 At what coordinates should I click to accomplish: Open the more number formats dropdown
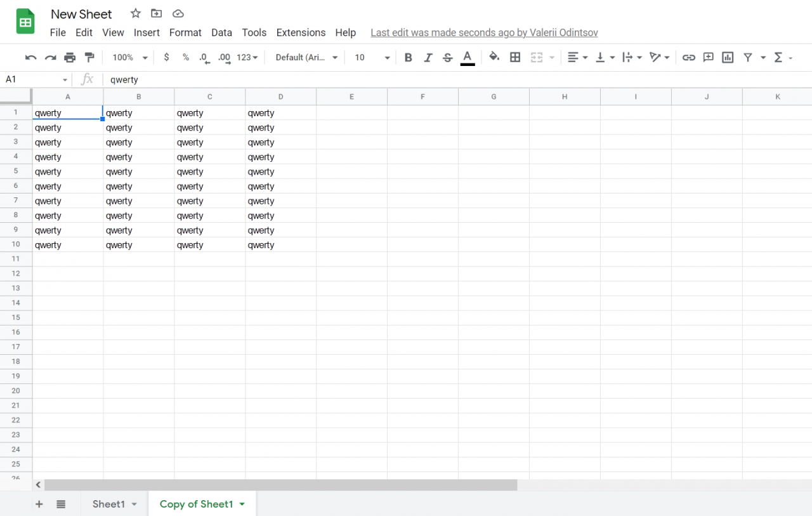coord(246,57)
